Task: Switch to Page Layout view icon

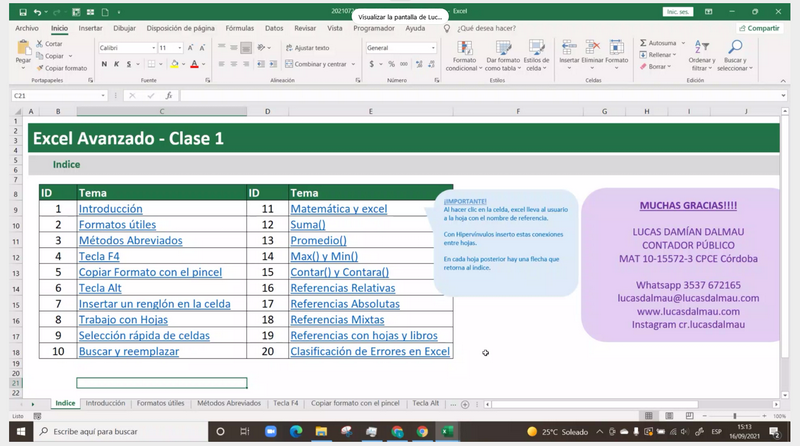Action: point(669,416)
